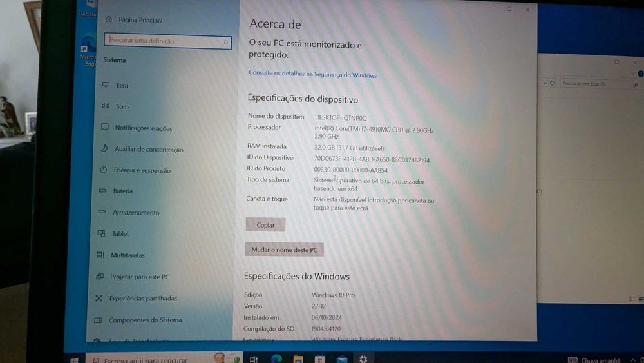Select Som in the sidebar
Screen dimensions: 644x363
pos(122,106)
